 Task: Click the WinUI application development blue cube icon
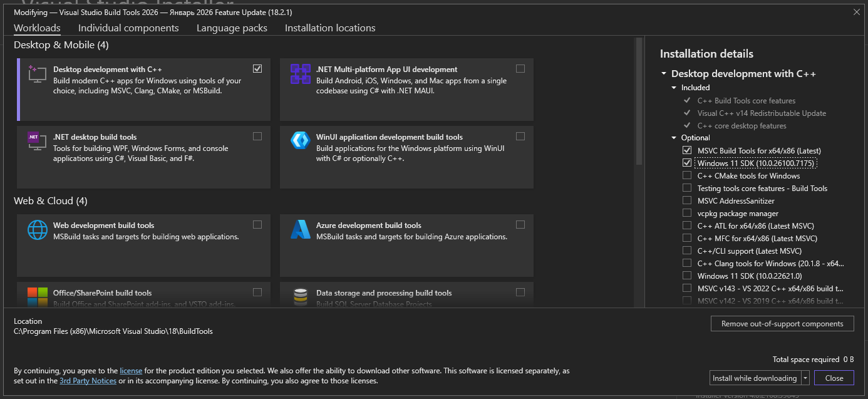(x=301, y=141)
